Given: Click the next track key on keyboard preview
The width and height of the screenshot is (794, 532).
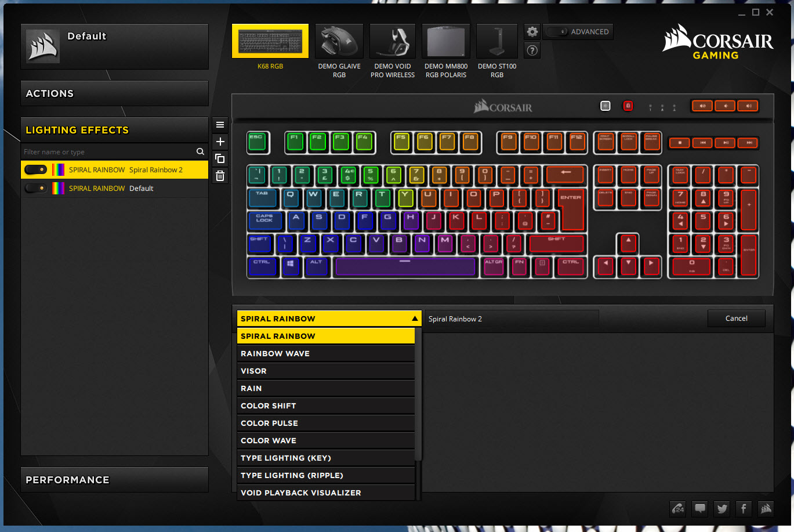Looking at the screenshot, I should tap(749, 142).
